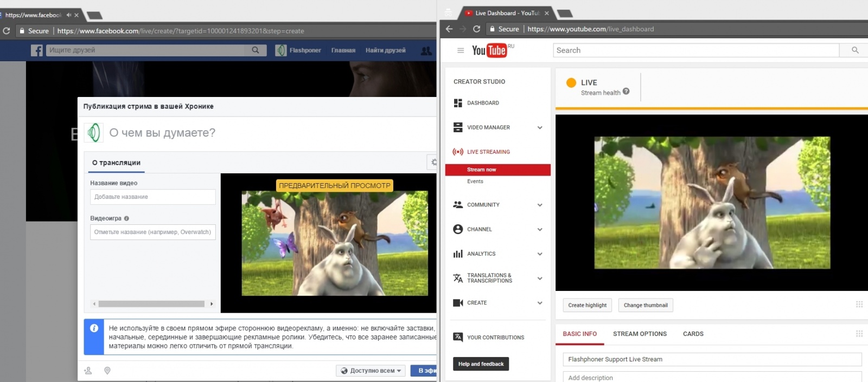
Task: Click the Live Streaming broadcast icon
Action: [458, 152]
